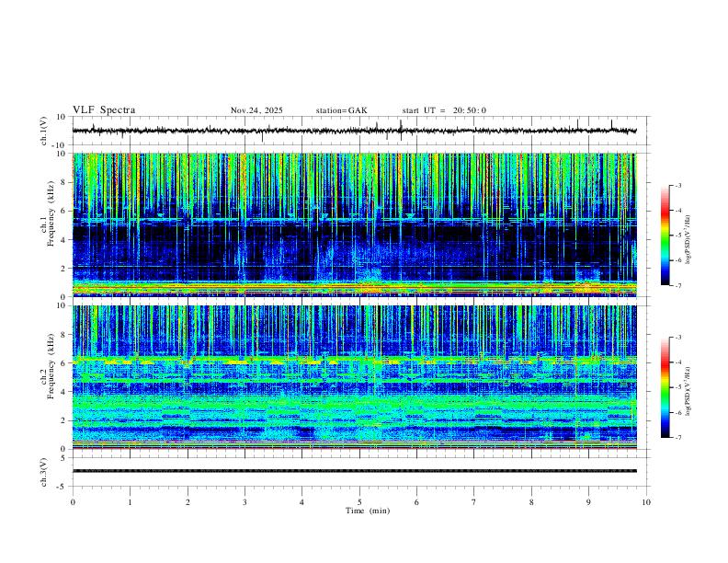Click the '-7' tick on ch.2 colorbar
Screen dimensions: 728x563
pos(677,438)
